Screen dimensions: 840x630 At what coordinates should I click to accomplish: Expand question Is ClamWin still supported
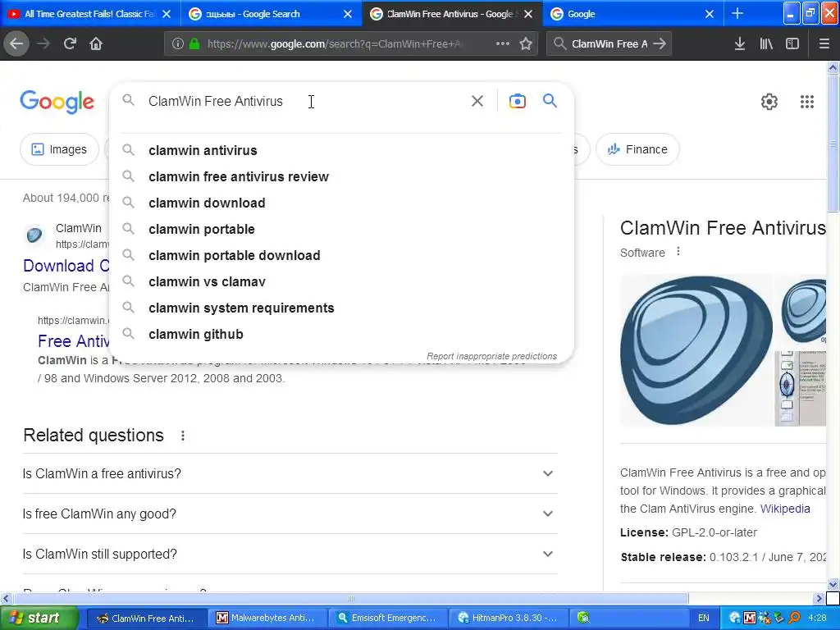click(x=290, y=554)
